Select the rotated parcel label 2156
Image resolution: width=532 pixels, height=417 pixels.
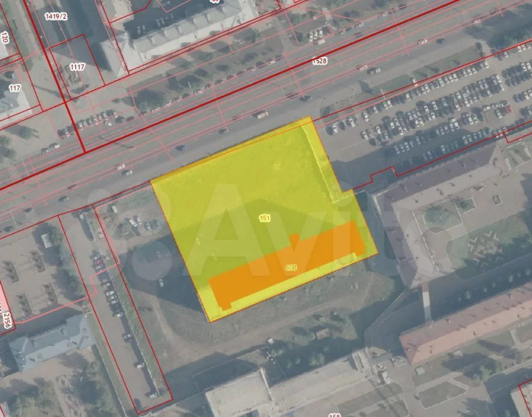[7, 318]
